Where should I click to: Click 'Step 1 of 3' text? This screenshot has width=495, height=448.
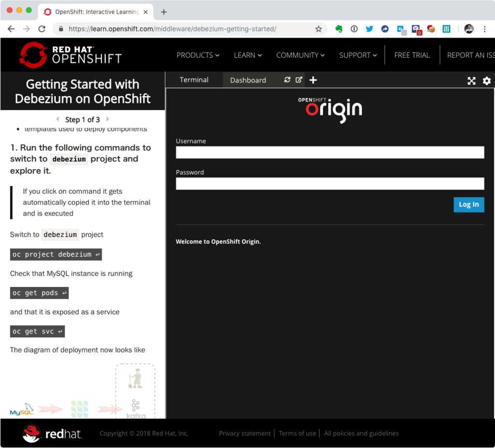click(82, 120)
